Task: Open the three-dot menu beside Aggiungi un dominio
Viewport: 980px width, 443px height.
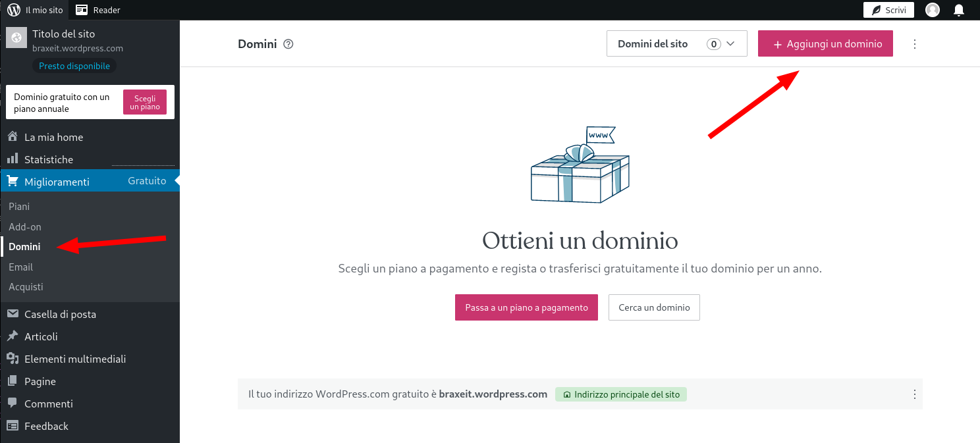Action: coord(914,44)
